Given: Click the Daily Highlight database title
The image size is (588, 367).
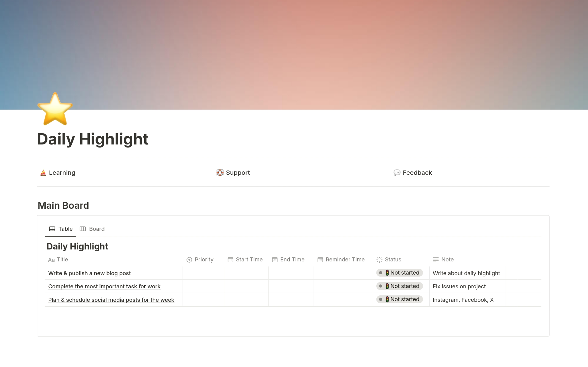Looking at the screenshot, I should point(77,246).
